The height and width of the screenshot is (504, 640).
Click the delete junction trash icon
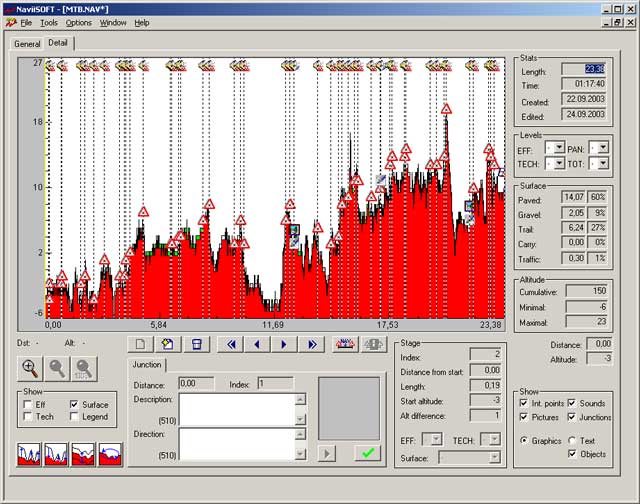tap(197, 344)
